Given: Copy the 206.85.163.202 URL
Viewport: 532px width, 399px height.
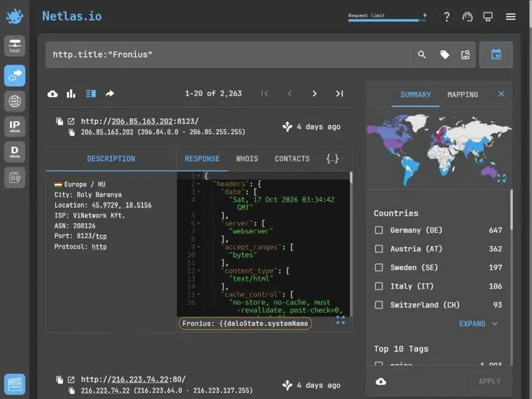Looking at the screenshot, I should (x=59, y=121).
